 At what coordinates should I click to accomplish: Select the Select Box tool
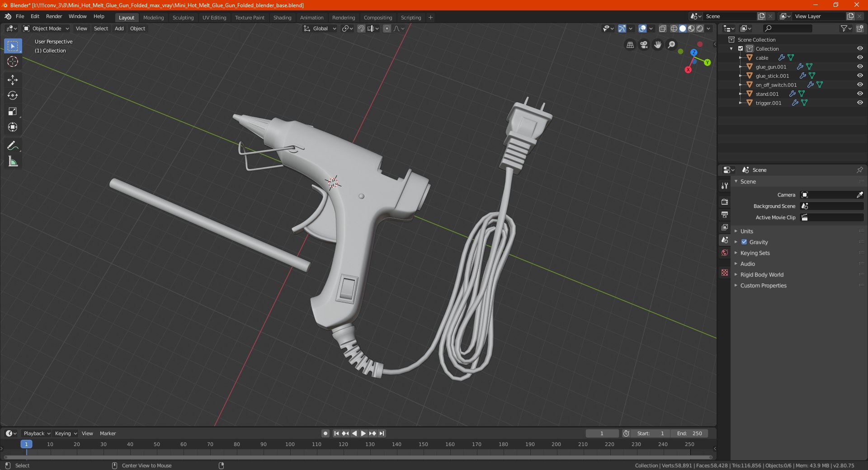click(13, 46)
